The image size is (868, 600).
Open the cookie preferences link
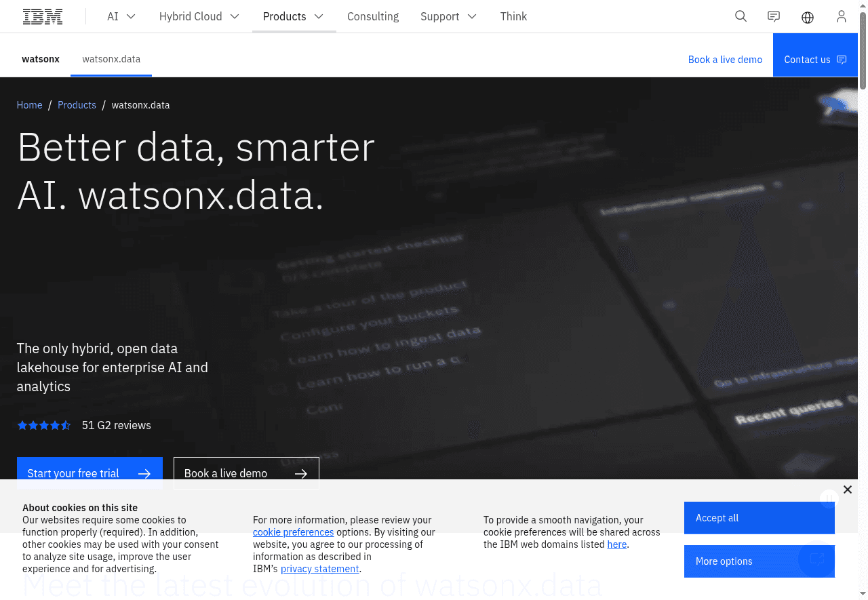click(293, 532)
